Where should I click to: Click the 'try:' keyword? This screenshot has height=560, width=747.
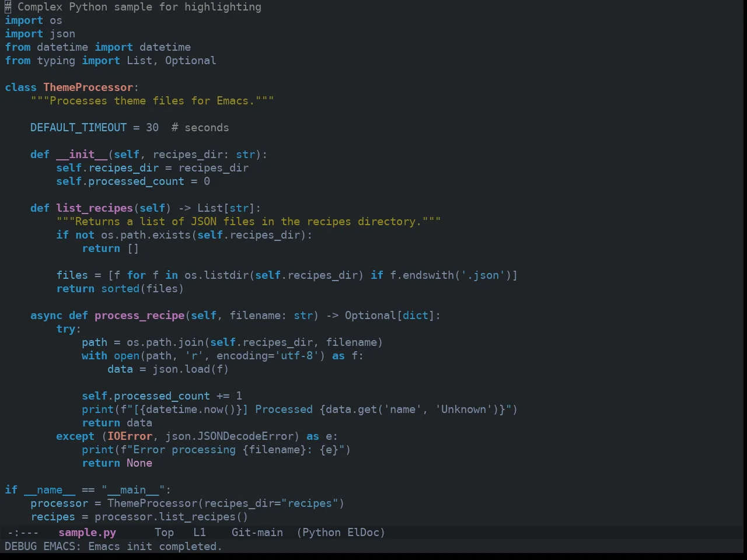coord(68,329)
